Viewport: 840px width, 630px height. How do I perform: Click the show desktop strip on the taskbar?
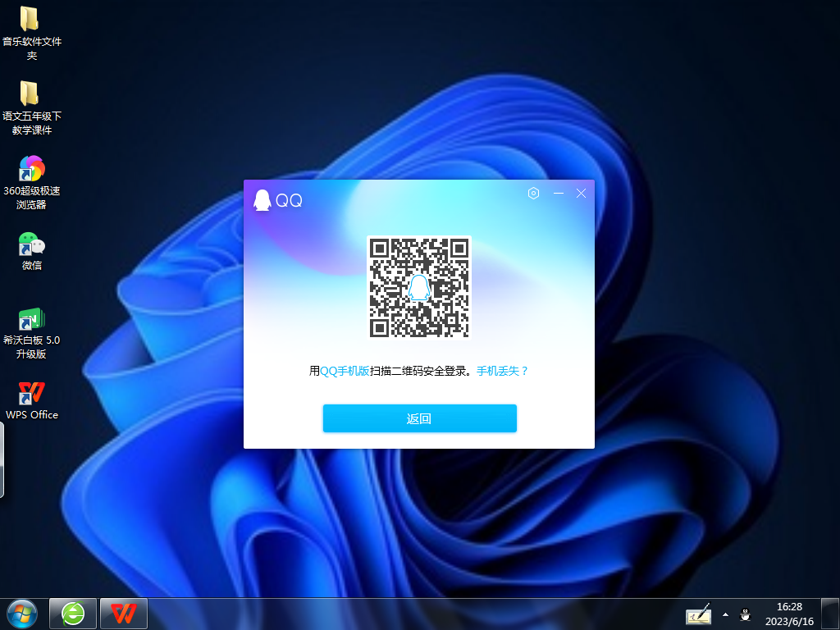[830, 614]
